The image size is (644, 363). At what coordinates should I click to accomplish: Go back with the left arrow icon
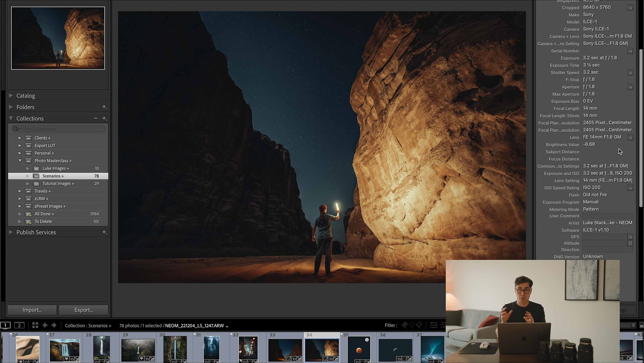(x=45, y=325)
